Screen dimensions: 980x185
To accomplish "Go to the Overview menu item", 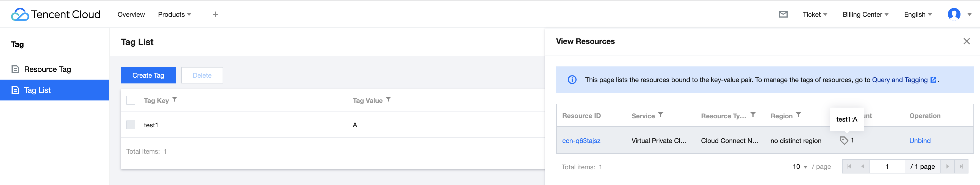I will (x=131, y=15).
